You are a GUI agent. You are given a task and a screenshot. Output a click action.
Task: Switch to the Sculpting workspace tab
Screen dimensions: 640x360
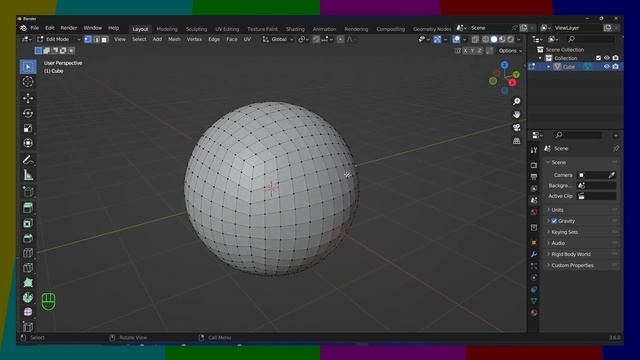(x=196, y=29)
